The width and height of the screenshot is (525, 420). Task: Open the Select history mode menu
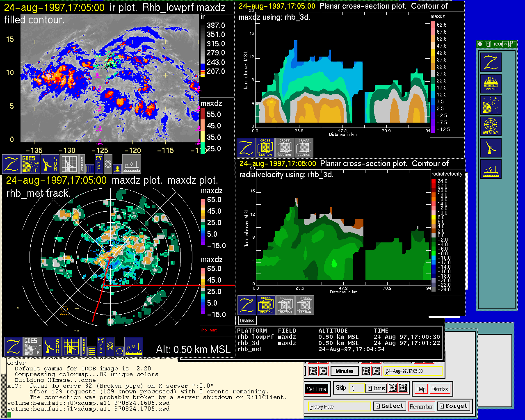pos(389,406)
